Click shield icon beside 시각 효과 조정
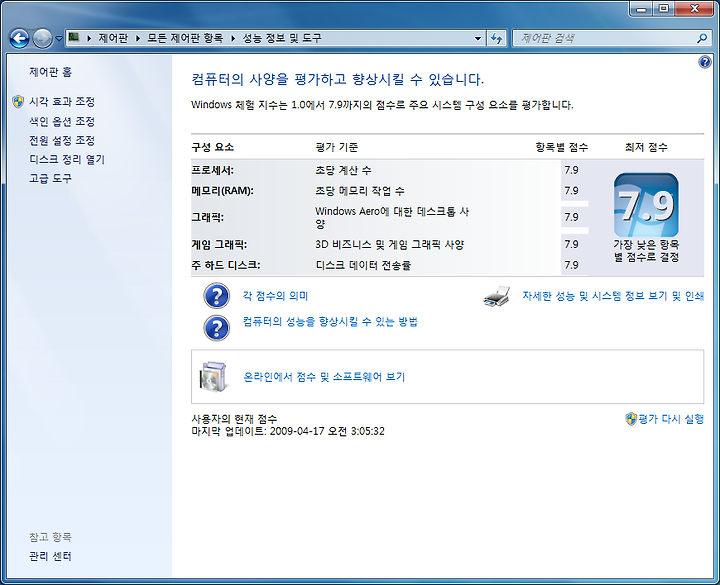Image resolution: width=720 pixels, height=585 pixels. point(18,101)
